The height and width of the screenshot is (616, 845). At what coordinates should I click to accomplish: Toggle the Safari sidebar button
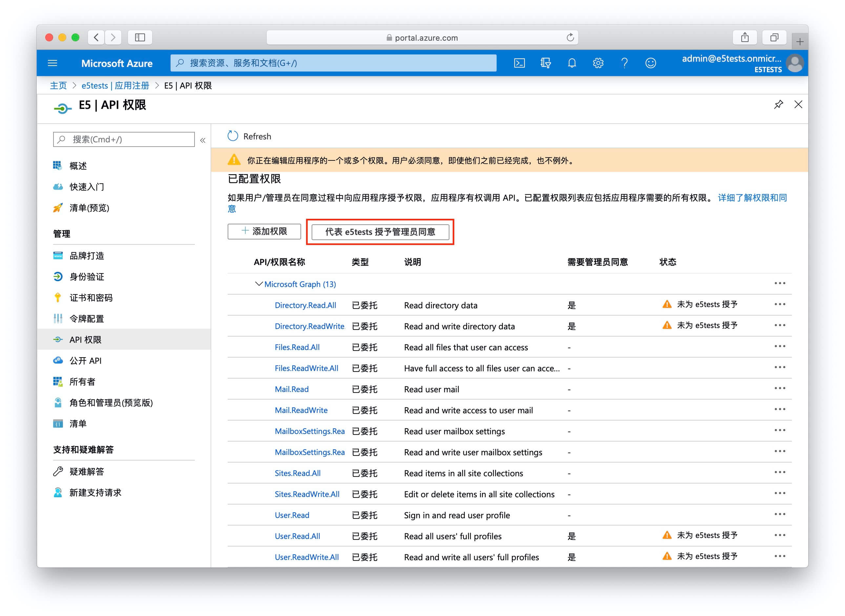(140, 37)
